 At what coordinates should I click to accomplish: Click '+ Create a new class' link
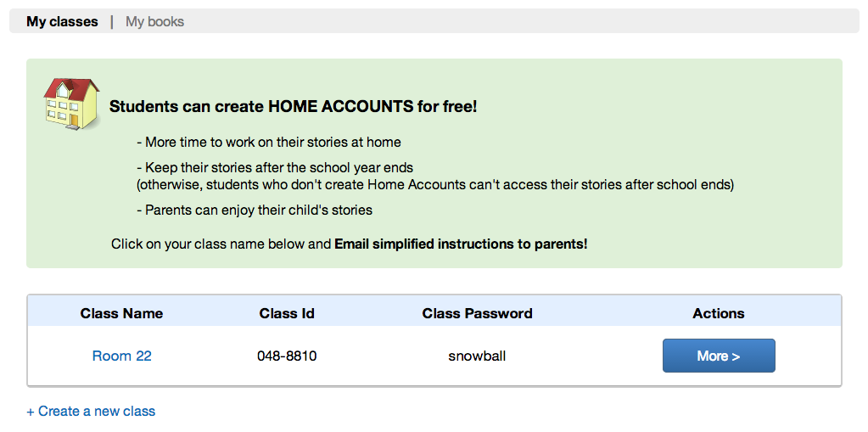[x=91, y=411]
